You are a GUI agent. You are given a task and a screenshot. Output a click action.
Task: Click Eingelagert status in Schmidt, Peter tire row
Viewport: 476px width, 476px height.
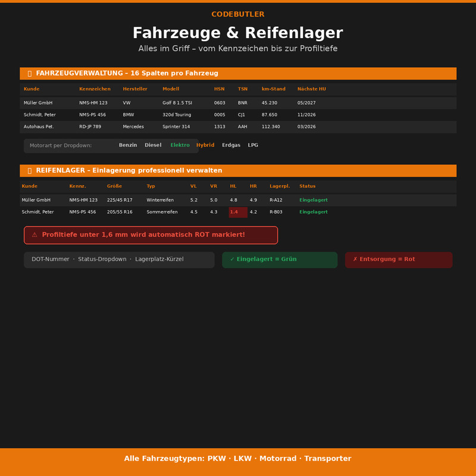(314, 212)
